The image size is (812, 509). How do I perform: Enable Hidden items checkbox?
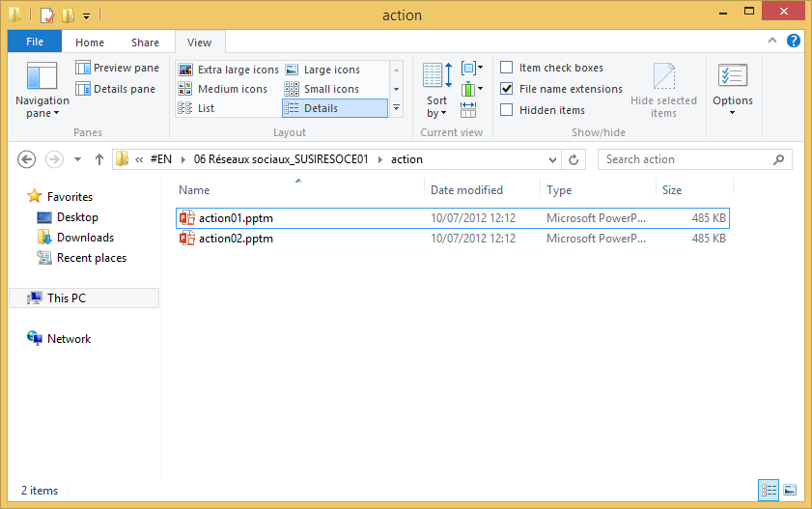tap(507, 110)
